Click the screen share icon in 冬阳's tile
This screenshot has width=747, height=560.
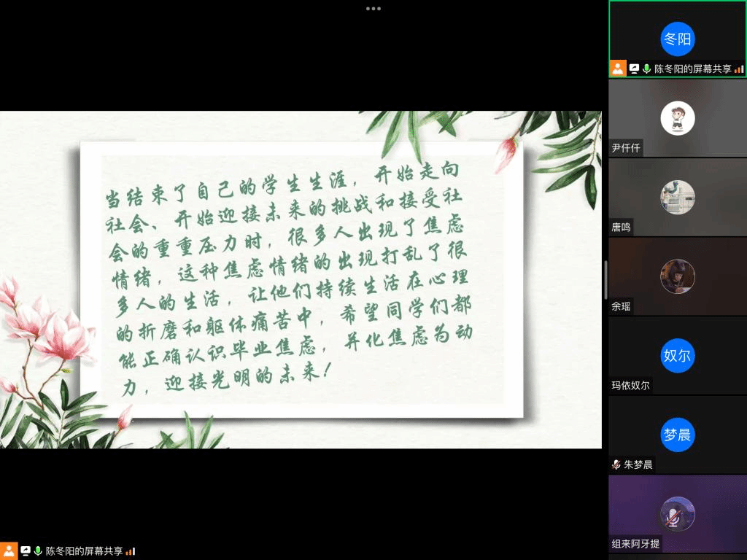pyautogui.click(x=634, y=69)
